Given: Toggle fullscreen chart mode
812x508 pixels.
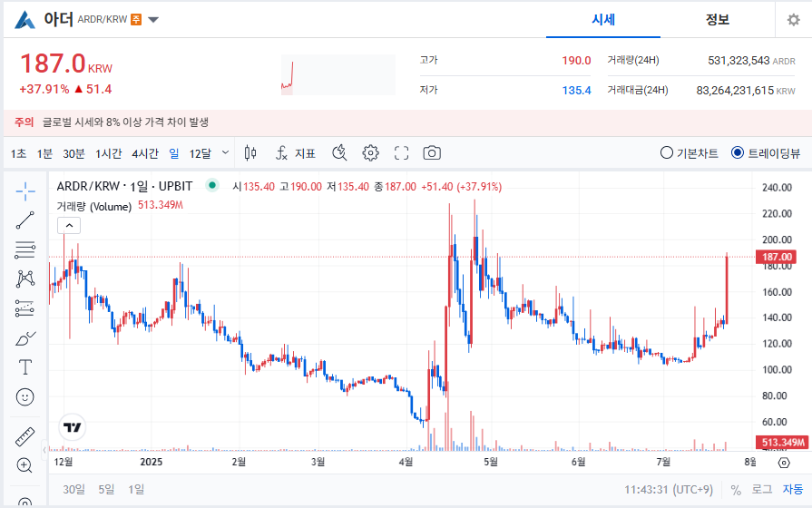Looking at the screenshot, I should (x=401, y=152).
